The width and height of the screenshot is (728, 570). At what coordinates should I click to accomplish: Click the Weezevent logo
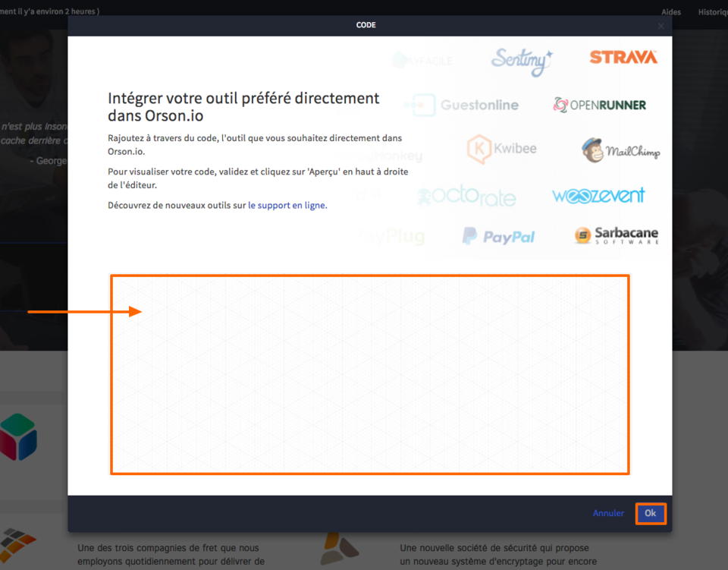click(x=598, y=196)
